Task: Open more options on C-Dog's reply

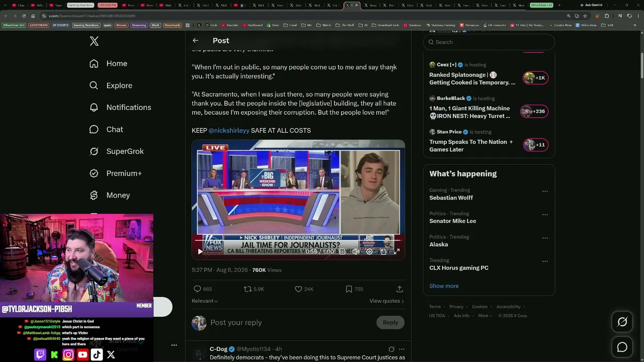Action: click(x=401, y=349)
